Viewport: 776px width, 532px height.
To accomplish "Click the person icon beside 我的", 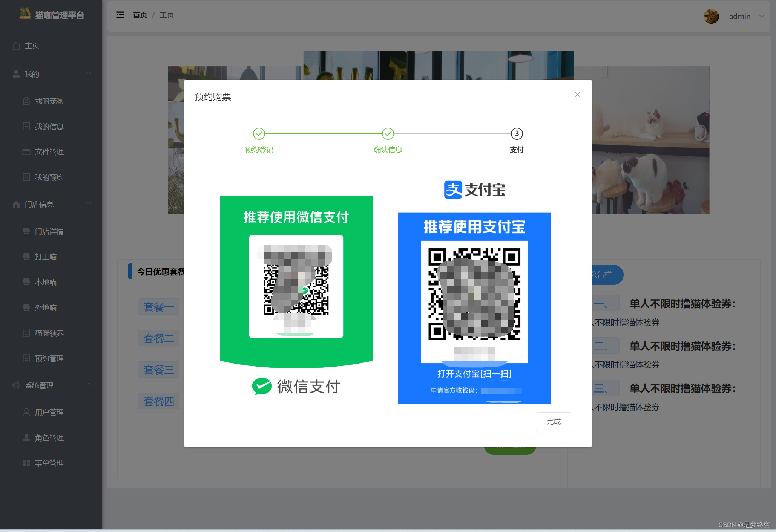I will 16,74.
